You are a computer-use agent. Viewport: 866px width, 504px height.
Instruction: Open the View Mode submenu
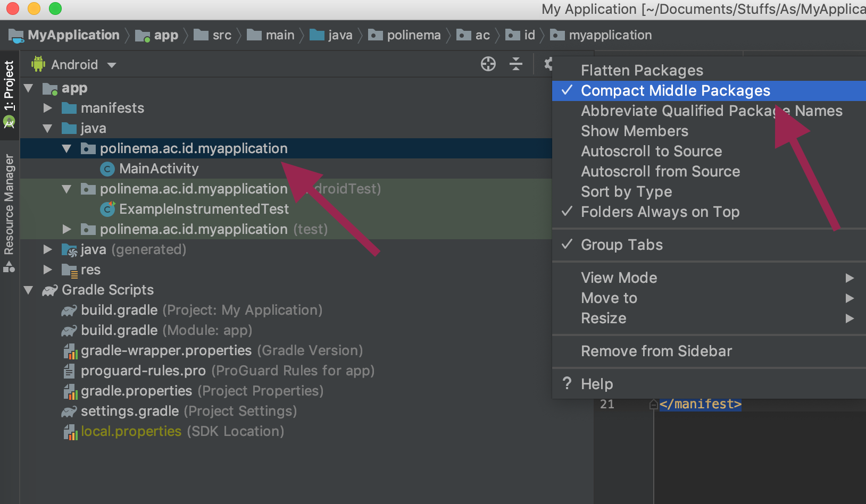coord(709,278)
